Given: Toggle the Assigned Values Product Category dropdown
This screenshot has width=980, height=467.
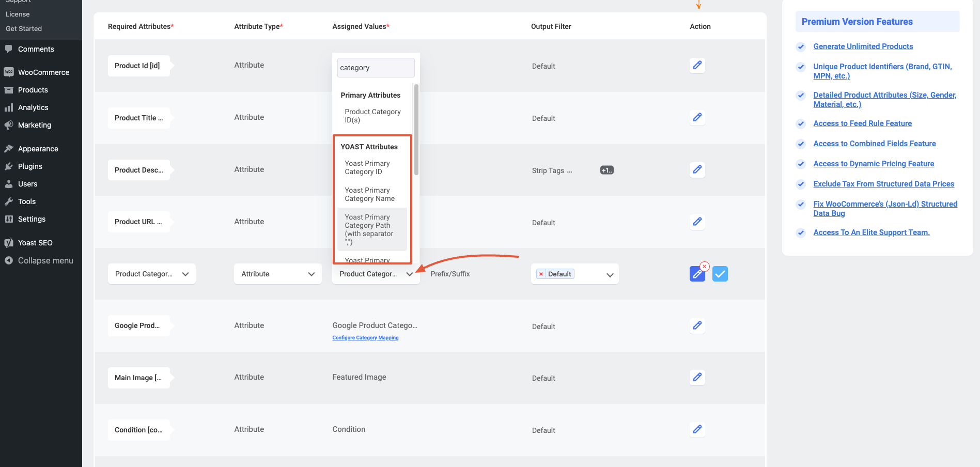Looking at the screenshot, I should 376,274.
